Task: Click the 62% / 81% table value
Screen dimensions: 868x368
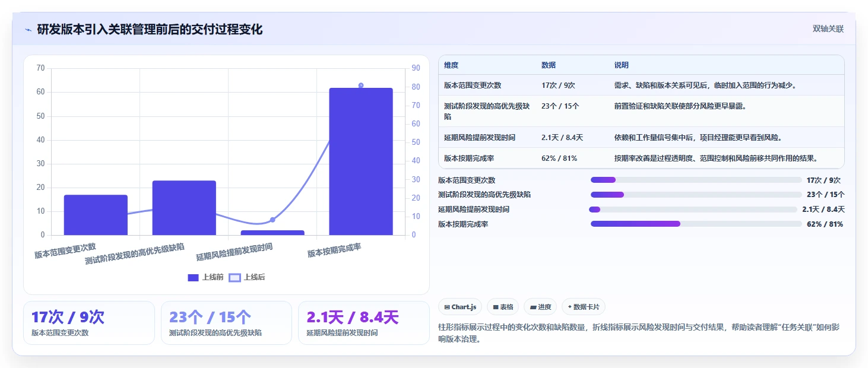Action: [x=559, y=158]
